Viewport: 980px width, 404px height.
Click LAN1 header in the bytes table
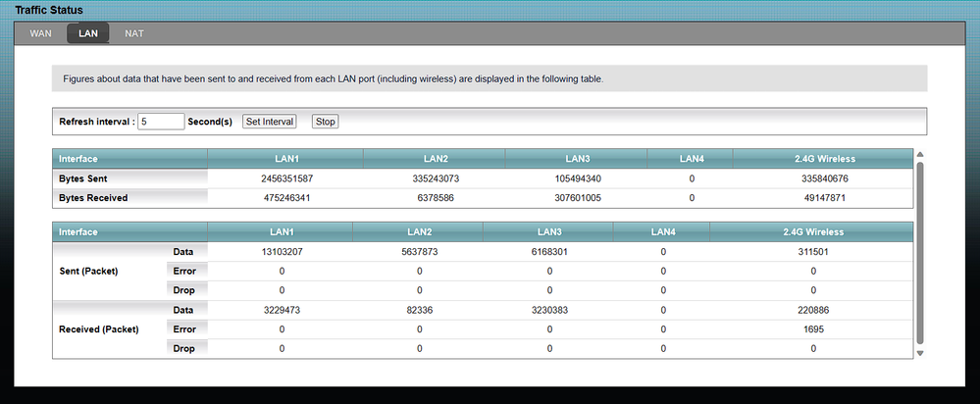tap(285, 159)
